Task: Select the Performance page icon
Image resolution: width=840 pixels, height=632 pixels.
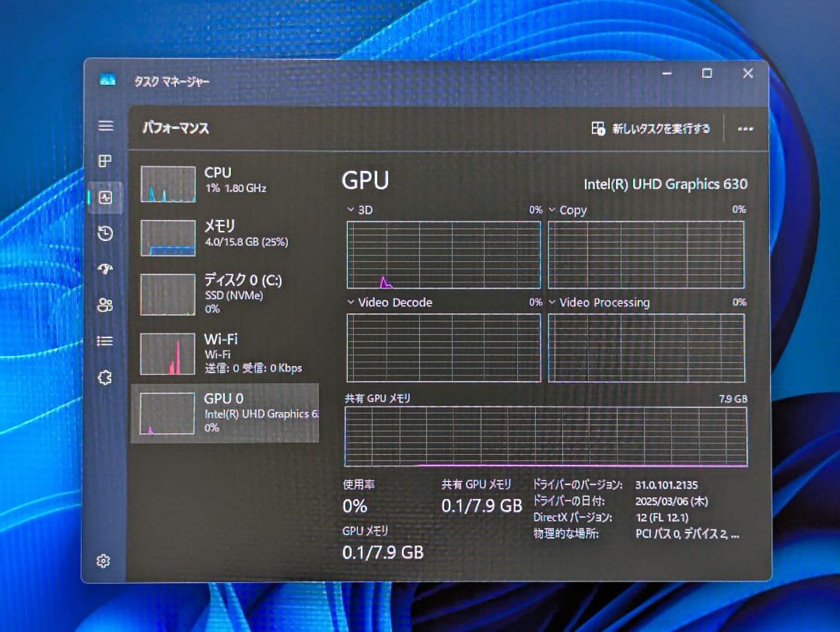Action: 105,197
